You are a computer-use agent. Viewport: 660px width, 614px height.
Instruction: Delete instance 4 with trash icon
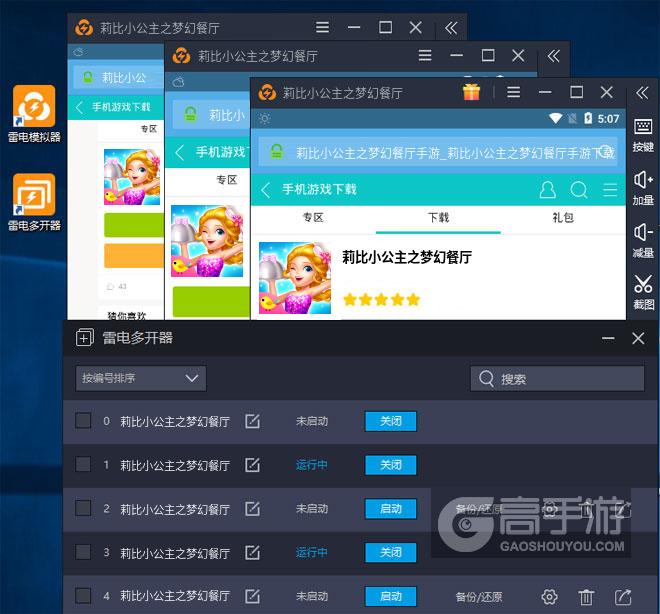pos(586,596)
